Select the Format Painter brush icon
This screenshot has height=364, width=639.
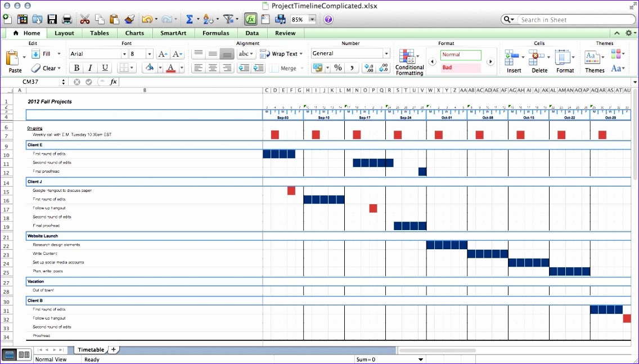(129, 19)
